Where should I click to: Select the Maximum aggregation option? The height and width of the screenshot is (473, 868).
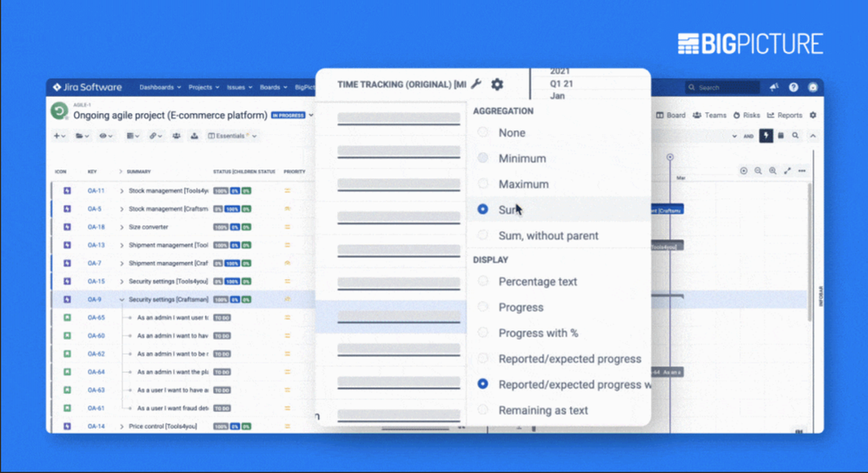pyautogui.click(x=483, y=183)
